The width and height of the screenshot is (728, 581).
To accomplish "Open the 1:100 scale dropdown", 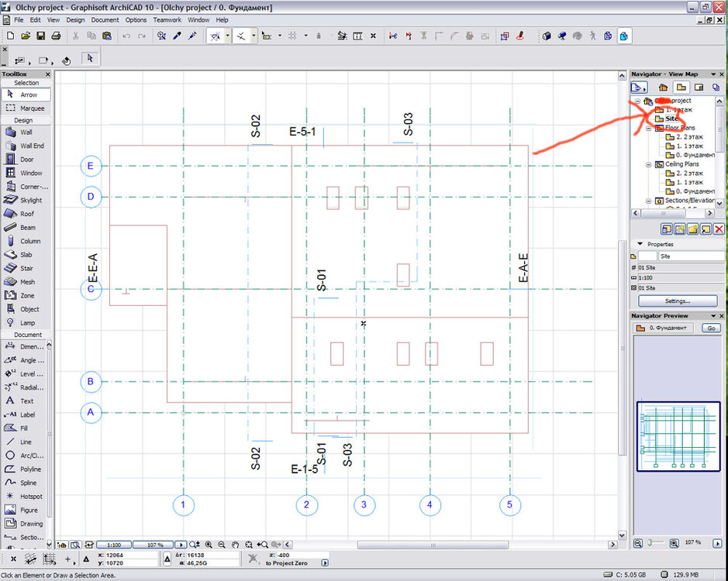I will (119, 545).
